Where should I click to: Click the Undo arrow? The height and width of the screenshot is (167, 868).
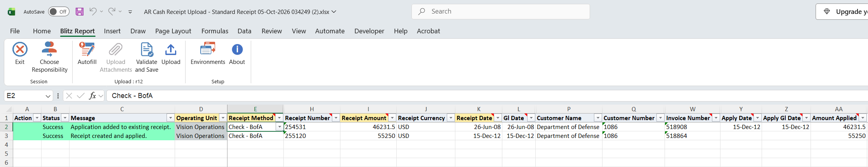[93, 12]
